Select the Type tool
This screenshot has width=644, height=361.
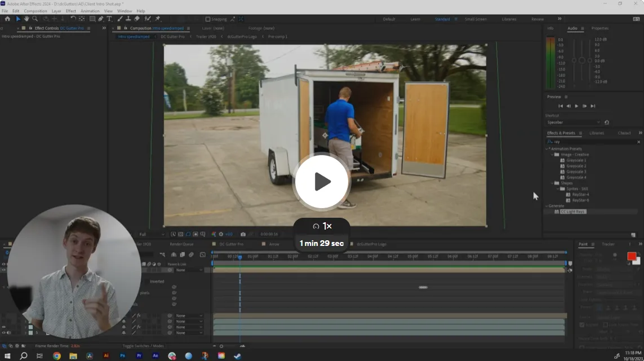109,19
